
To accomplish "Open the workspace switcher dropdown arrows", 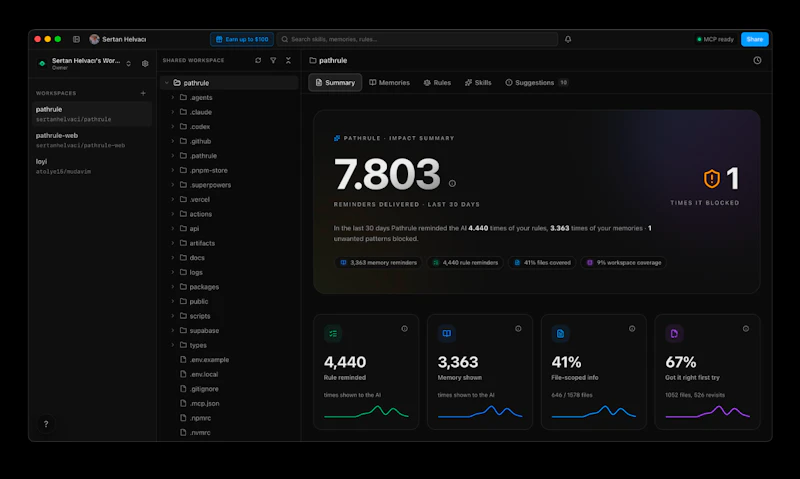I will tap(129, 64).
